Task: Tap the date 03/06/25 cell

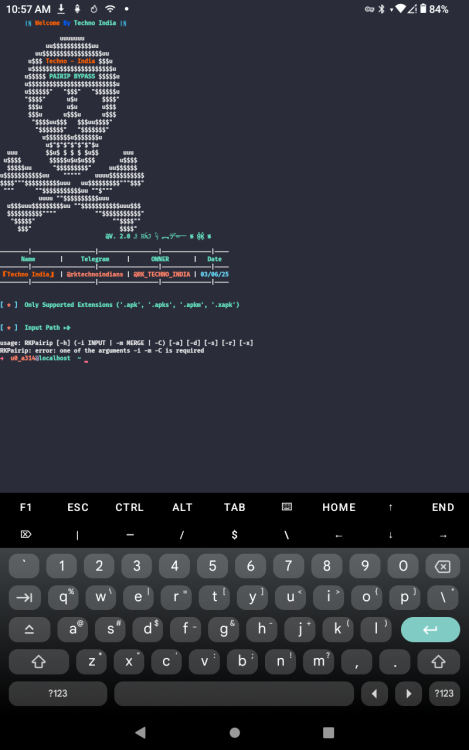Action: pos(214,274)
